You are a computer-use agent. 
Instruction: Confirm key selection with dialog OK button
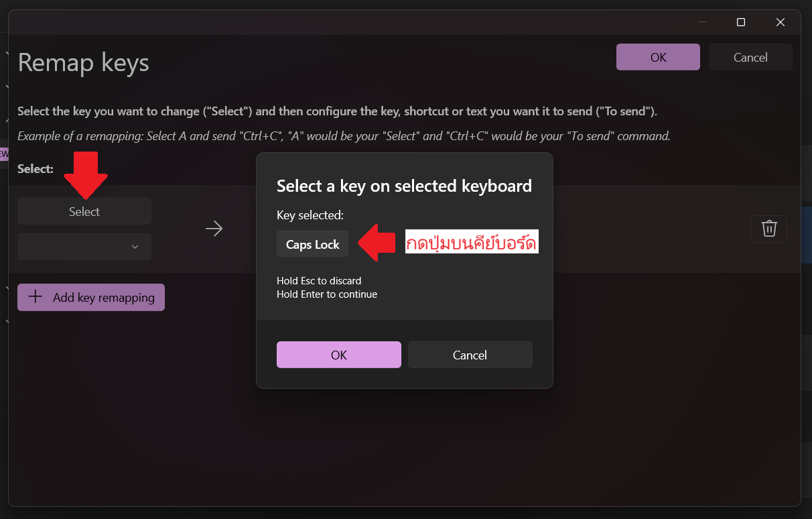pos(338,355)
